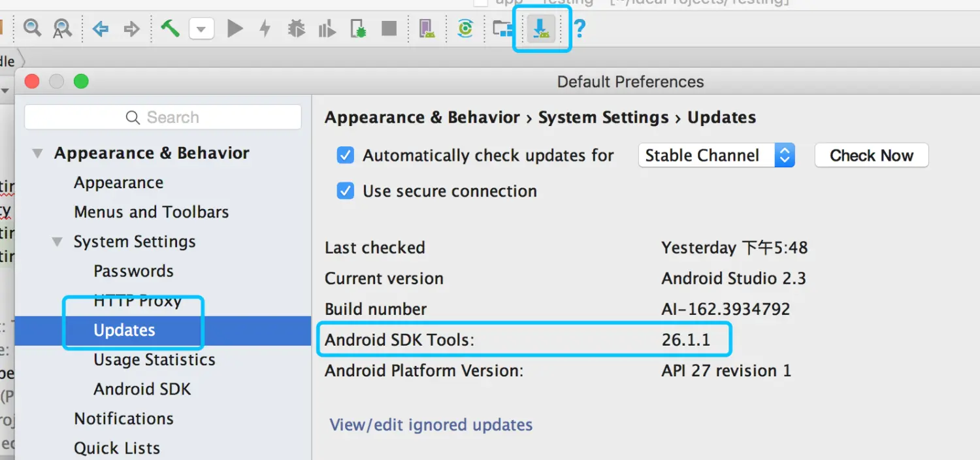Open the Project Structure icon
The width and height of the screenshot is (980, 460).
point(502,28)
